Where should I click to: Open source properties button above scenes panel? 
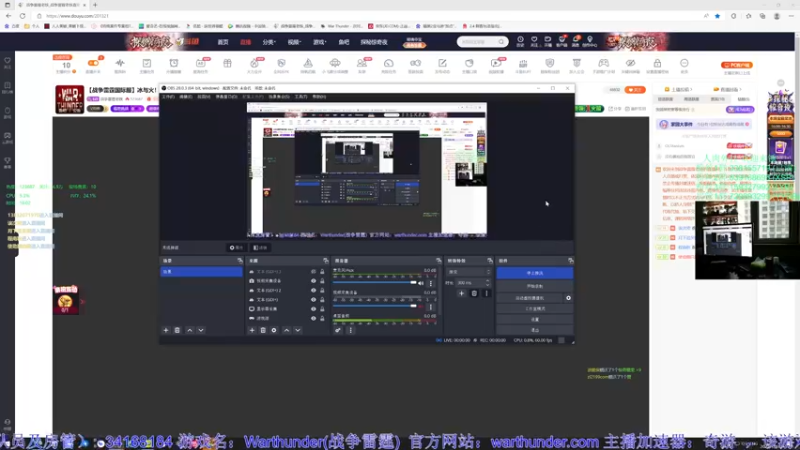[x=236, y=247]
